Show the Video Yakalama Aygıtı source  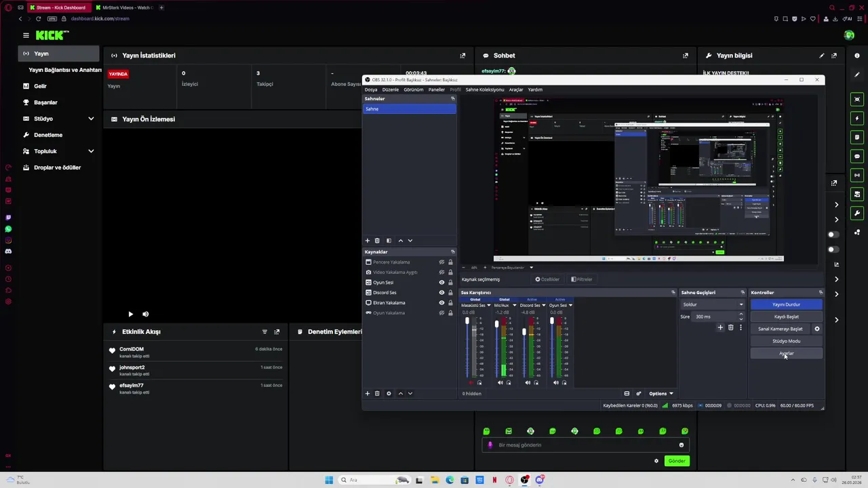441,272
